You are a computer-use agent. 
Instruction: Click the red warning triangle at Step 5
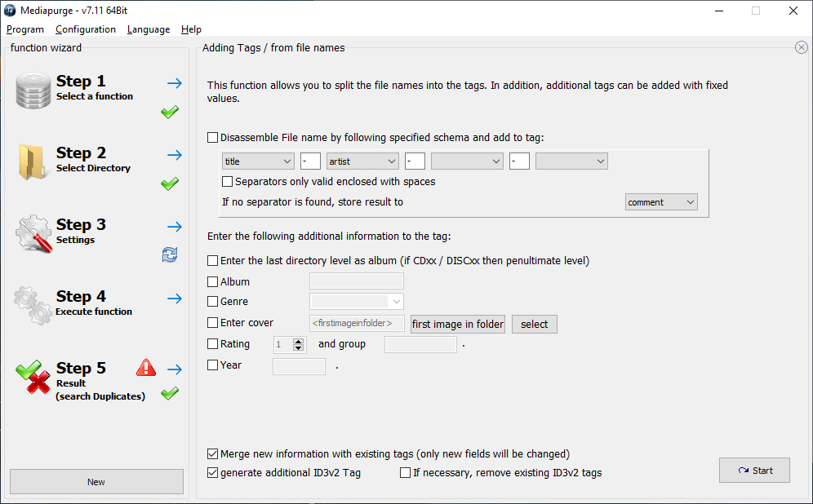(146, 367)
